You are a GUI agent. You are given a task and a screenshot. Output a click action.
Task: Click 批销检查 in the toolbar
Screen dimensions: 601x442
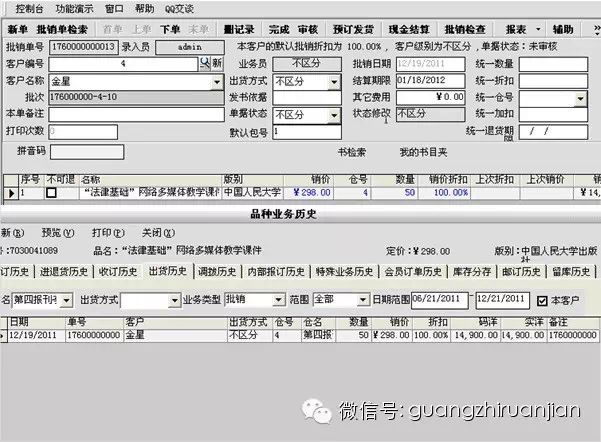[x=465, y=30]
